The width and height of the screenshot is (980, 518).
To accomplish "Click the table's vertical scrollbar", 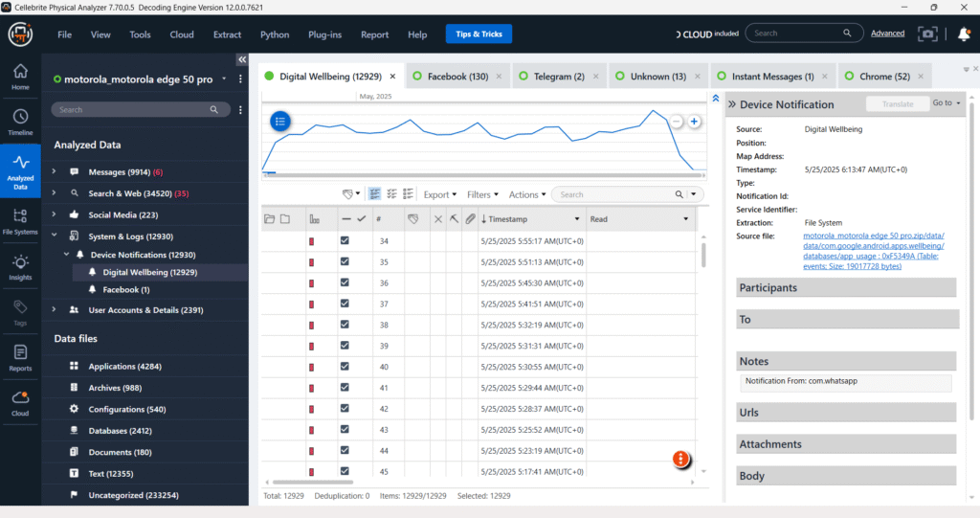I will [703, 256].
